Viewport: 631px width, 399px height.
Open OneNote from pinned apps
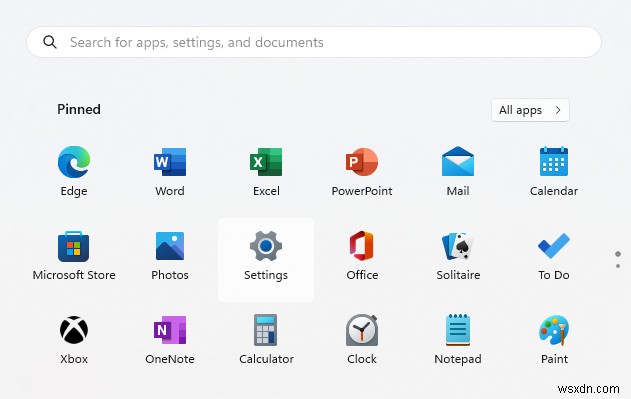tap(170, 330)
